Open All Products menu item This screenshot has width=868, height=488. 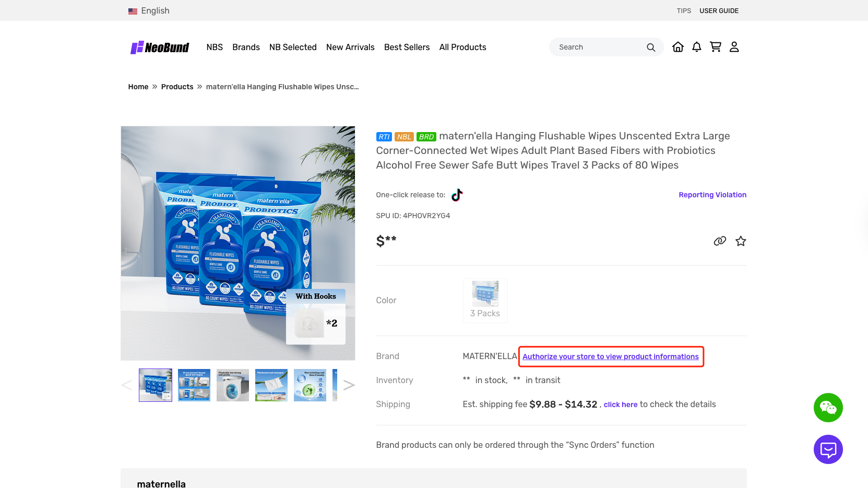(x=463, y=47)
